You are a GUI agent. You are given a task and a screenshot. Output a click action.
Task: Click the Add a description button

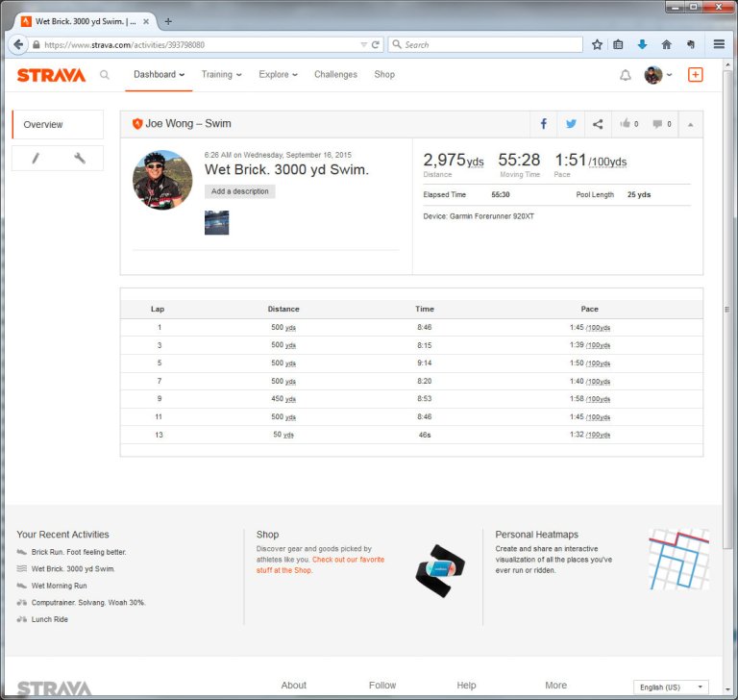(240, 191)
